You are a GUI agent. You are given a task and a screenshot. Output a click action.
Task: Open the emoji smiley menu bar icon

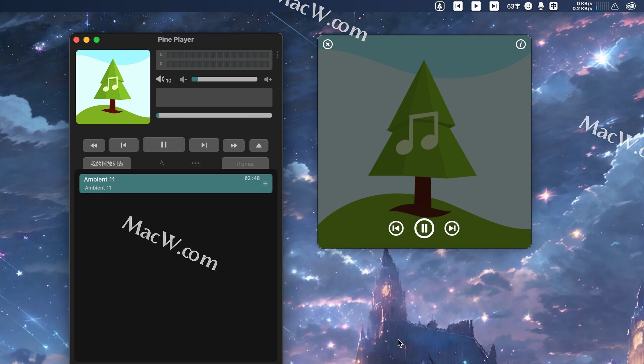(528, 6)
